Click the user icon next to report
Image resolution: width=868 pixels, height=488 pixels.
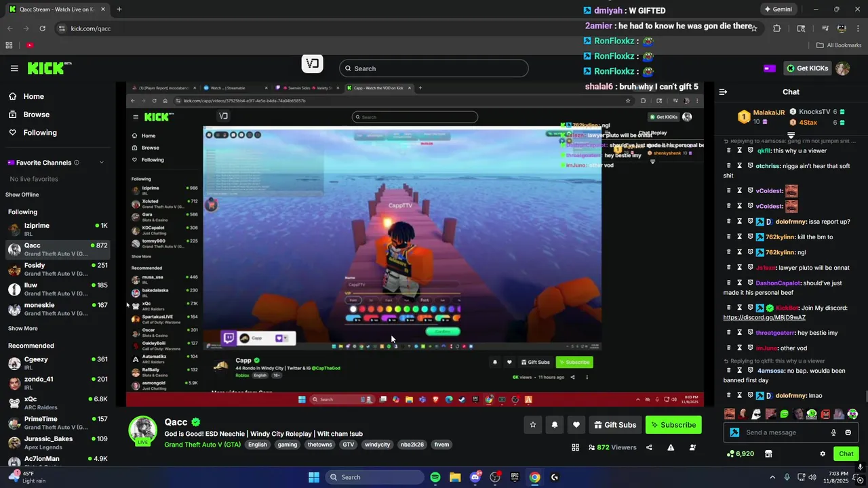click(692, 447)
